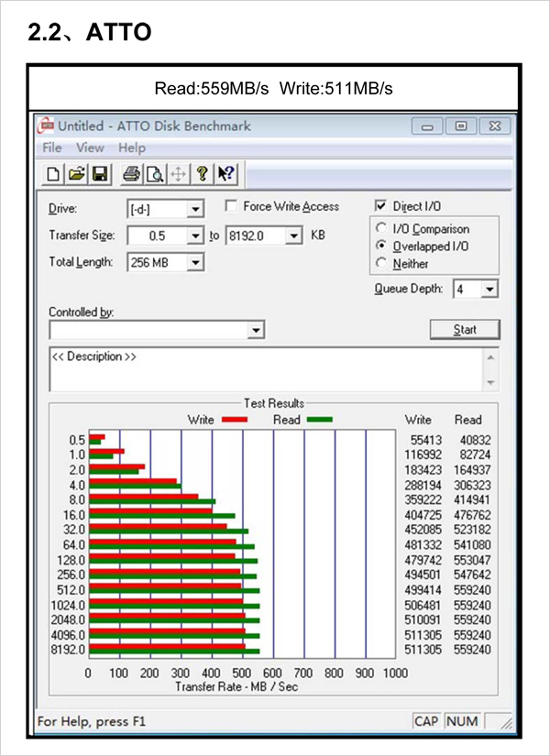
Task: Open the File menu
Action: [52, 148]
